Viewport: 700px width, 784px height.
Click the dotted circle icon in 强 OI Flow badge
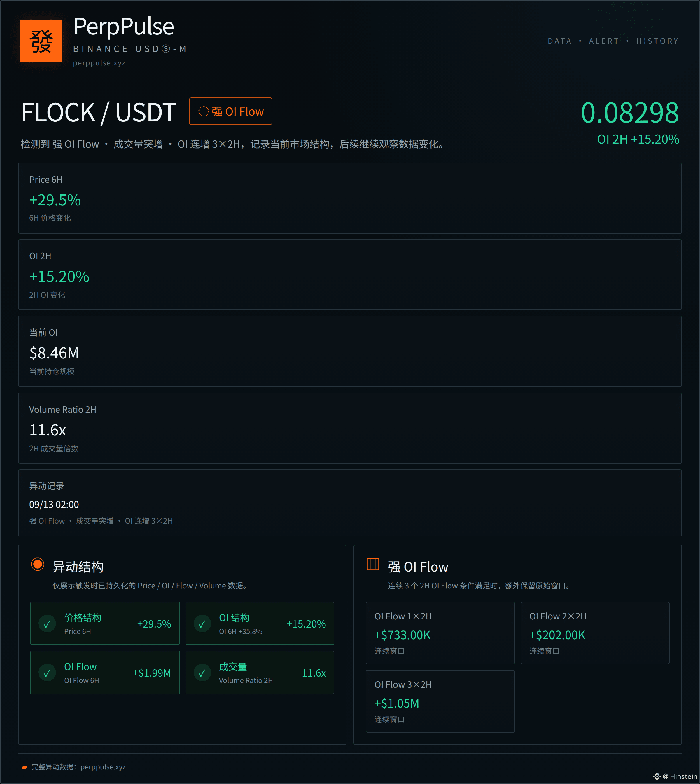[x=204, y=111]
